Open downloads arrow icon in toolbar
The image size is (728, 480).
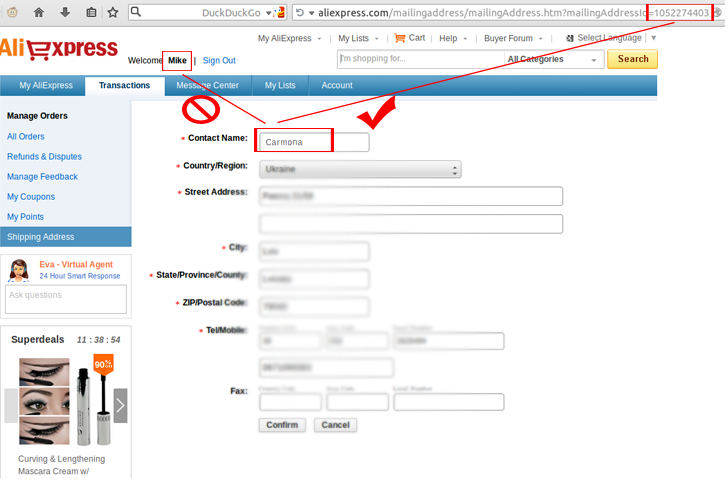point(65,13)
